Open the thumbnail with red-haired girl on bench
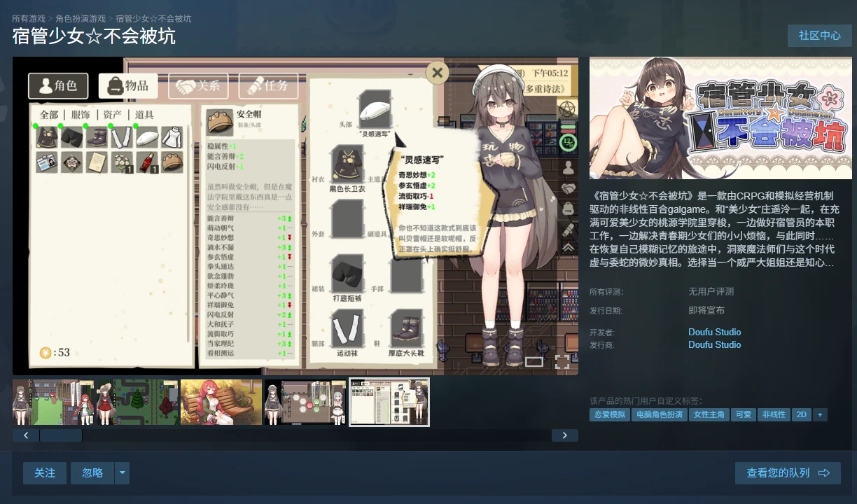Viewport: 857px width, 504px height. (x=221, y=402)
